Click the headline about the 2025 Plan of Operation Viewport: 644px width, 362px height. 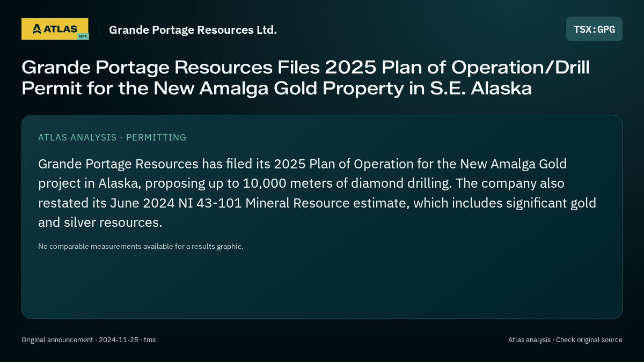click(x=305, y=78)
